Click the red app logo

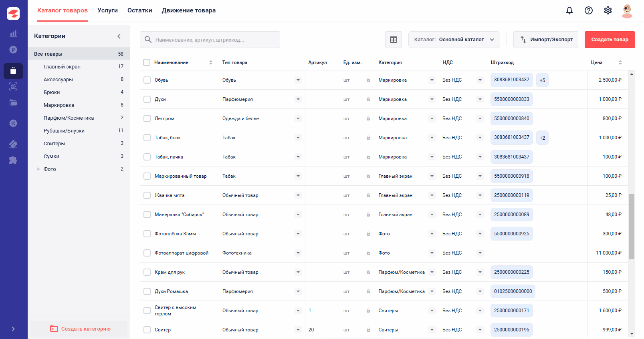(x=13, y=14)
